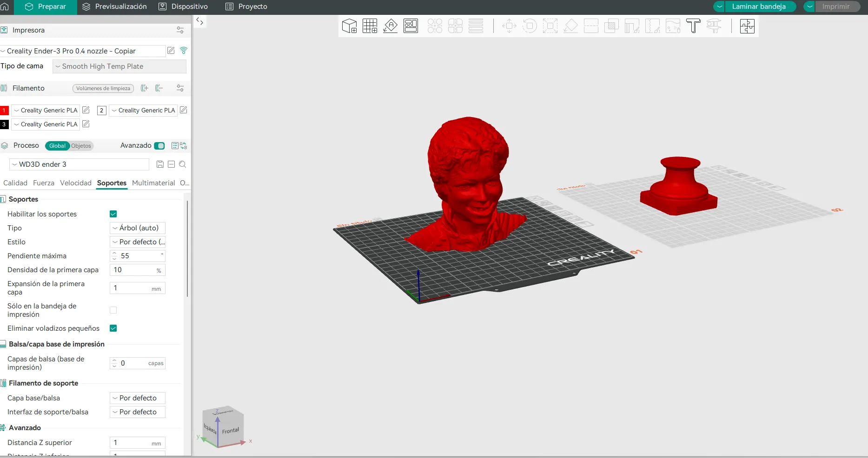
Task: Select the Measure caliper tool
Action: pyautogui.click(x=714, y=26)
